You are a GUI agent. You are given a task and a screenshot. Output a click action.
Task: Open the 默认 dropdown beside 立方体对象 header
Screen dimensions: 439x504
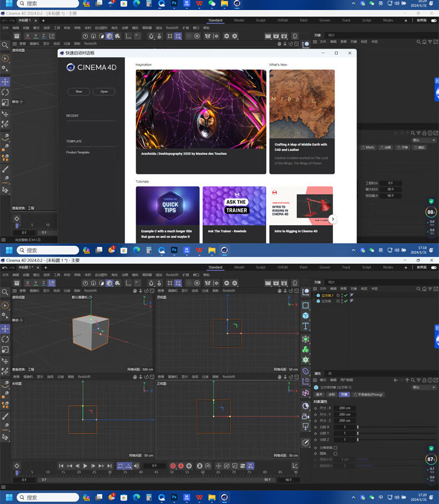pyautogui.click(x=423, y=387)
